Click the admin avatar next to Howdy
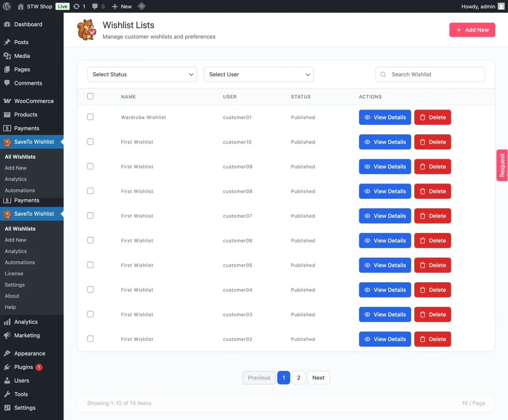The image size is (508, 420). (501, 6)
